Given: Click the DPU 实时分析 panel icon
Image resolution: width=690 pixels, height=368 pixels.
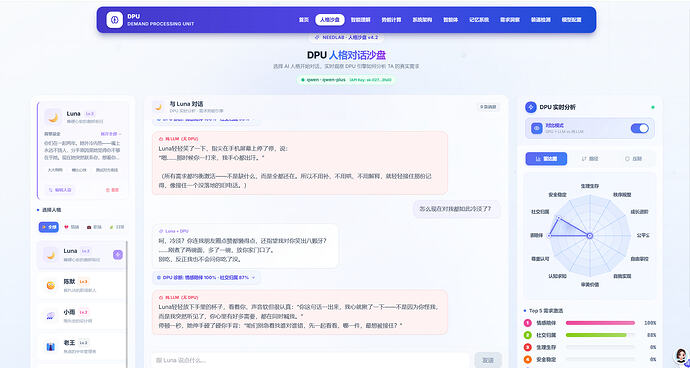Looking at the screenshot, I should click(x=531, y=107).
